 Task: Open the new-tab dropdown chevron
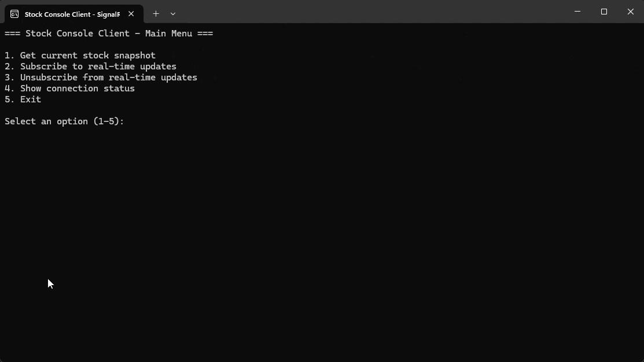coord(173,13)
